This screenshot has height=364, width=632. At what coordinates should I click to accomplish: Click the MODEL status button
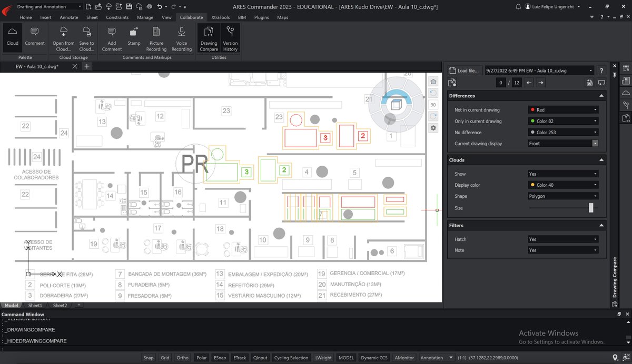pyautogui.click(x=346, y=358)
